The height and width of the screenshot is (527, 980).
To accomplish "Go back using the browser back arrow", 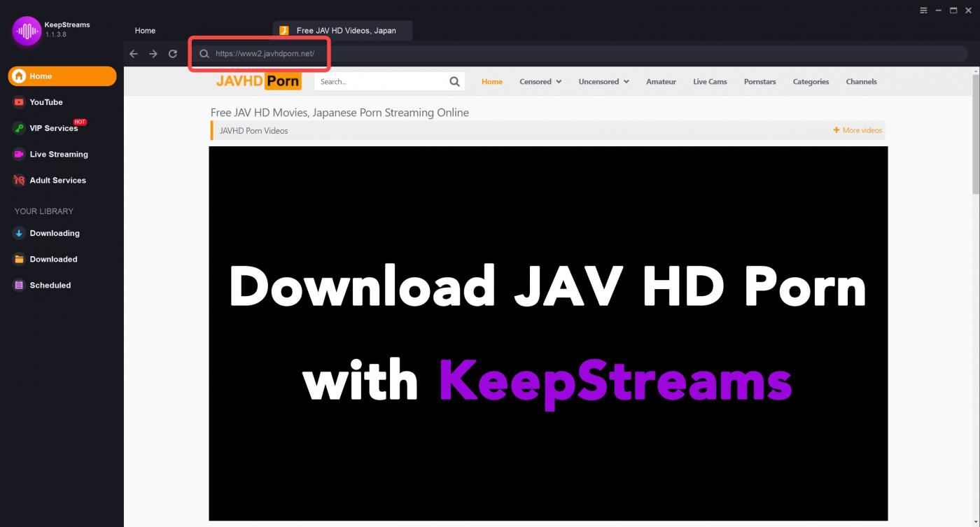I will pyautogui.click(x=134, y=54).
